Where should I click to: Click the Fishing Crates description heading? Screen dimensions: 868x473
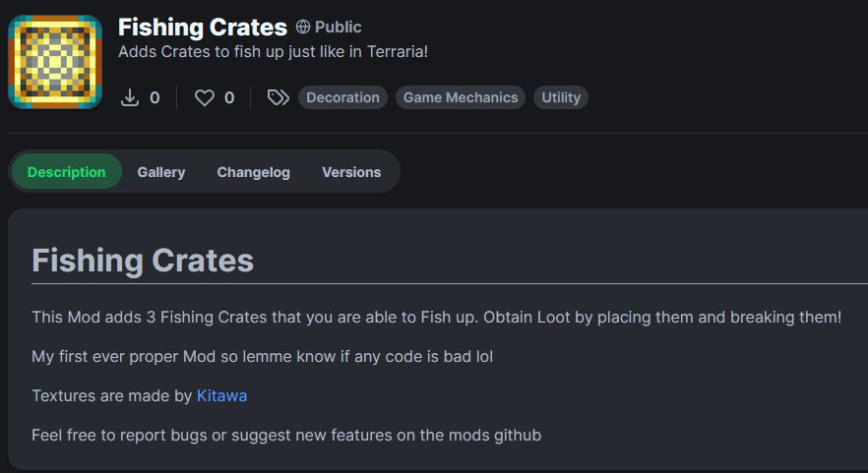click(143, 260)
